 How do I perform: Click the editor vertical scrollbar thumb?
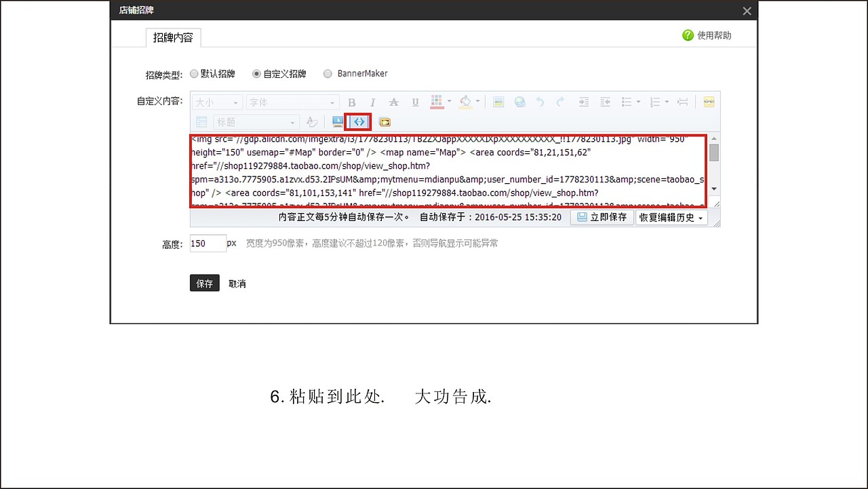tap(714, 153)
